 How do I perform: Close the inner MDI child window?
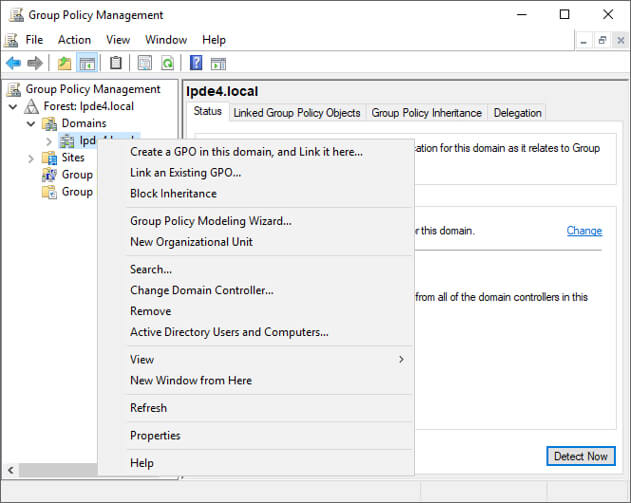pos(621,41)
